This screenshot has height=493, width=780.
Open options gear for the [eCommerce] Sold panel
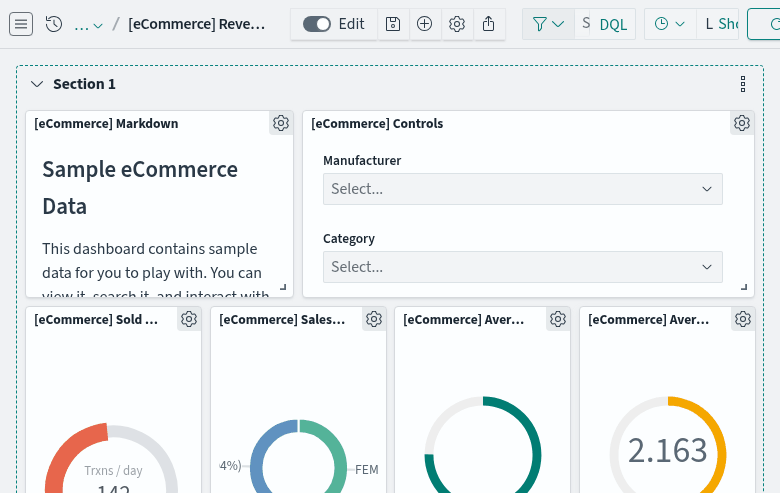[x=189, y=319]
